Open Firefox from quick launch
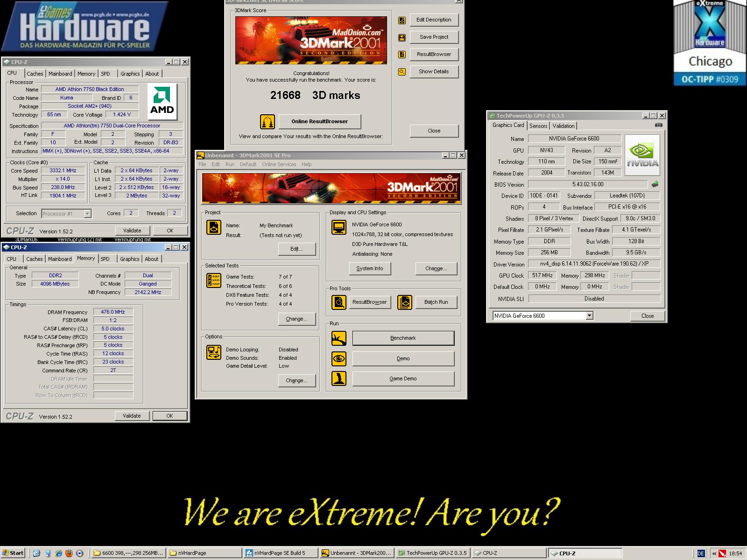 [69, 553]
